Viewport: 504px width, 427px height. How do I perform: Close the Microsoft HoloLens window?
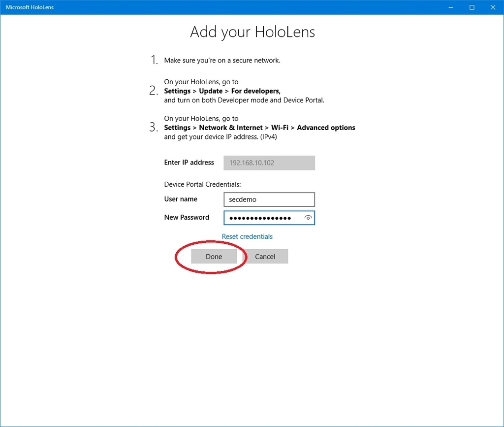493,7
